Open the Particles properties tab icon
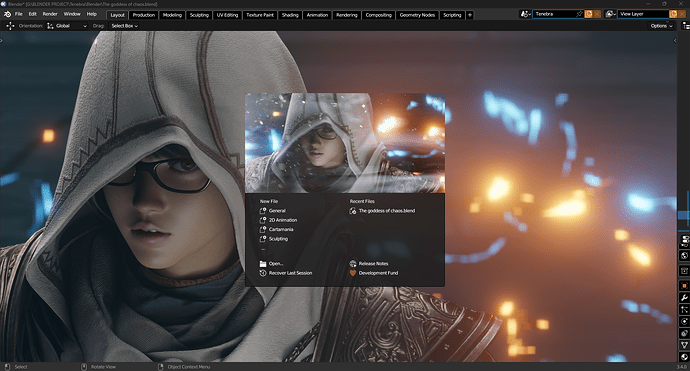The image size is (690, 371). point(685,310)
